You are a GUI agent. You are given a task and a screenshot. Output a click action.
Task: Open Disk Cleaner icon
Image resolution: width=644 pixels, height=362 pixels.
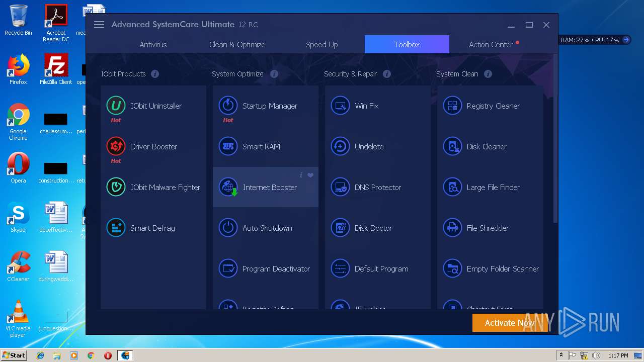[x=452, y=146]
